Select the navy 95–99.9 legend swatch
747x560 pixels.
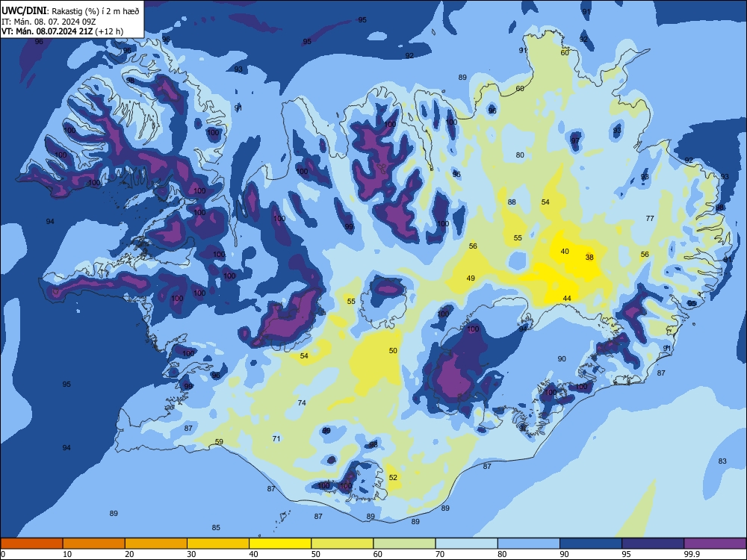pos(653,544)
